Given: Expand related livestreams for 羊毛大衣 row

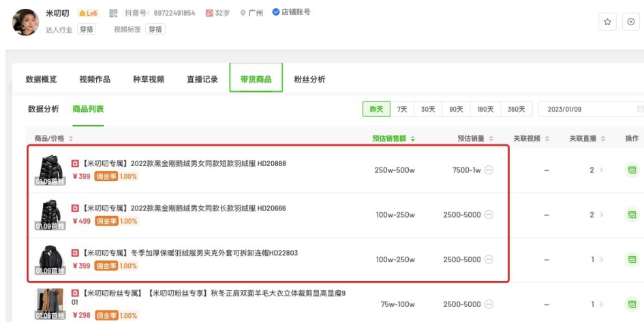Looking at the screenshot, I should coord(601,304).
